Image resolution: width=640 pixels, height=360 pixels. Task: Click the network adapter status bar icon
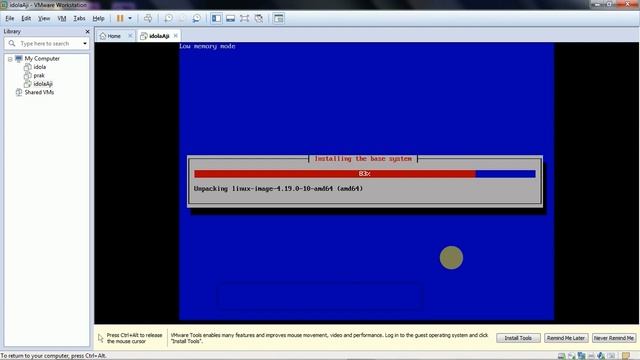click(581, 356)
